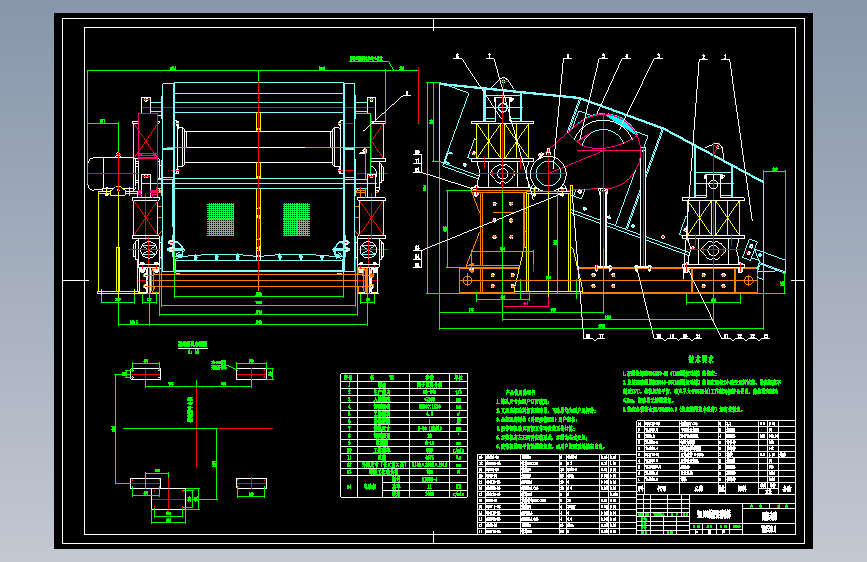Screen dimensions: 867x562
Task: Click the title block drawing name cell
Action: (714, 514)
